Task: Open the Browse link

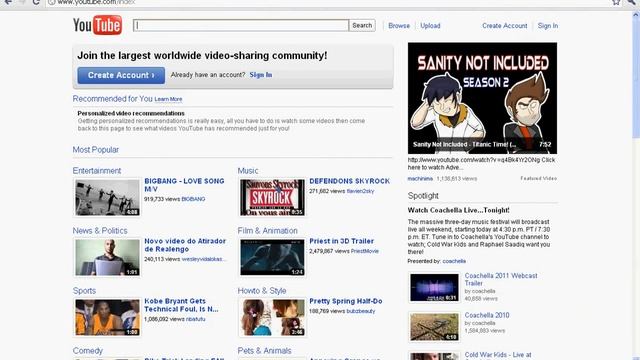Action: pos(399,26)
